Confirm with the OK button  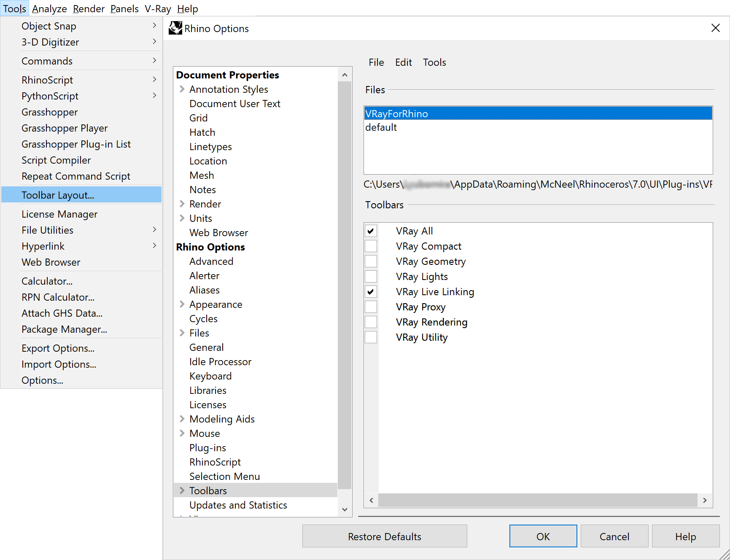click(543, 536)
